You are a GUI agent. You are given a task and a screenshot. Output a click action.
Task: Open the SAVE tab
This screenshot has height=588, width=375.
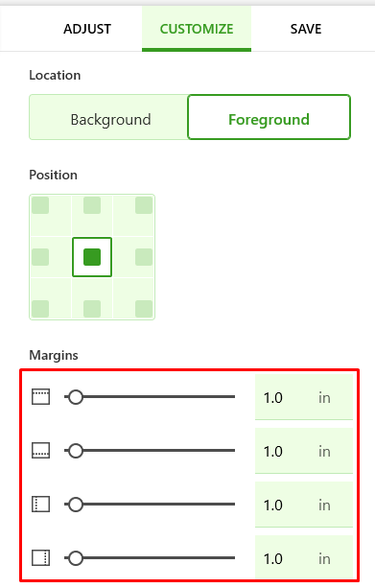tap(306, 29)
